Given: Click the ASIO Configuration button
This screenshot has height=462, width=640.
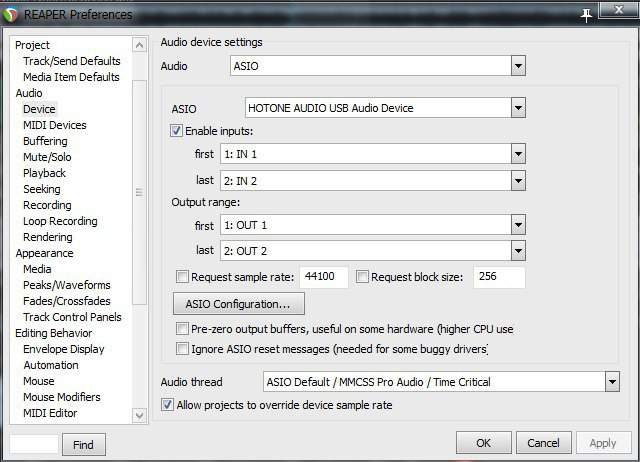Looking at the screenshot, I should pos(239,304).
